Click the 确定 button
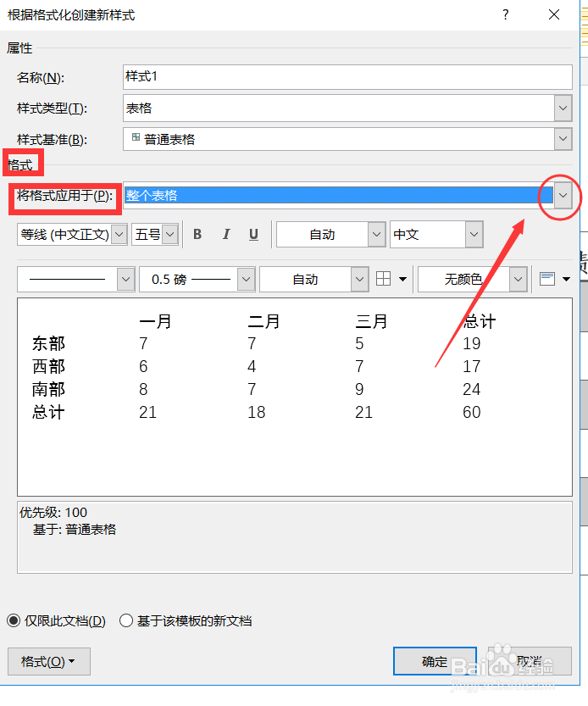This screenshot has width=588, height=706. pos(435,661)
